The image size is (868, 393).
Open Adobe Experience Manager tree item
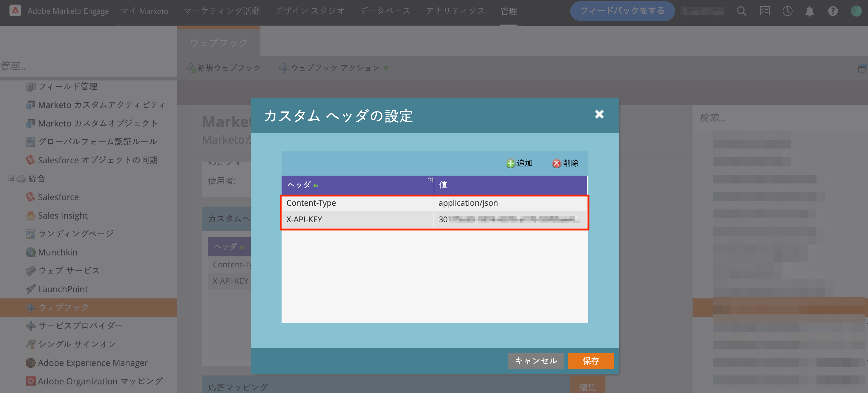pyautogui.click(x=93, y=363)
